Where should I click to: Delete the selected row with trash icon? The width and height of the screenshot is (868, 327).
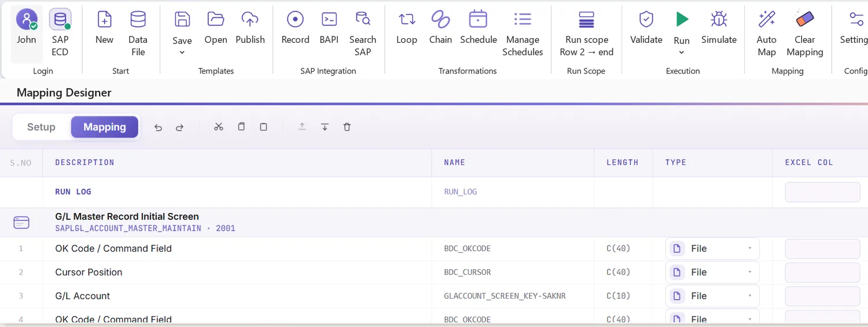pyautogui.click(x=347, y=127)
